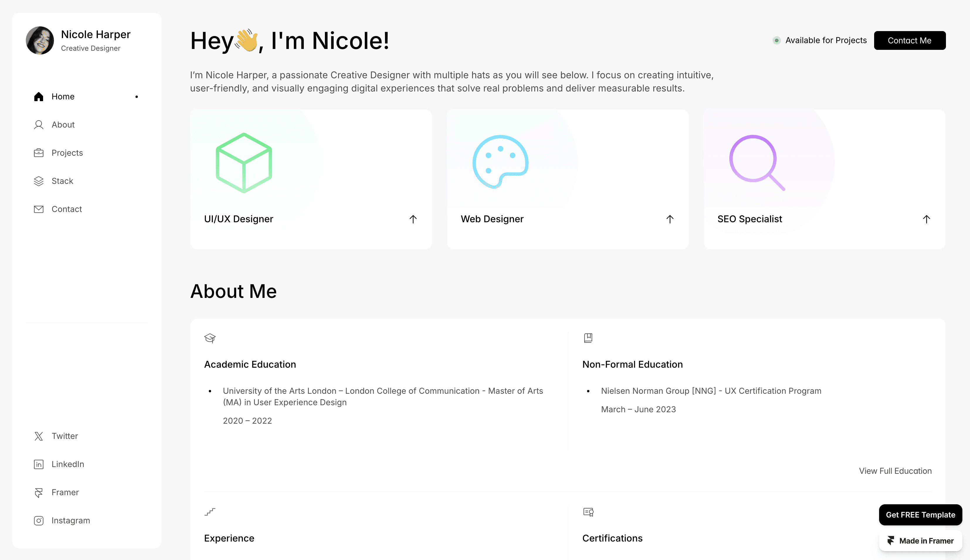Viewport: 970px width, 560px height.
Task: Go to the Stack menu item
Action: pyautogui.click(x=62, y=181)
